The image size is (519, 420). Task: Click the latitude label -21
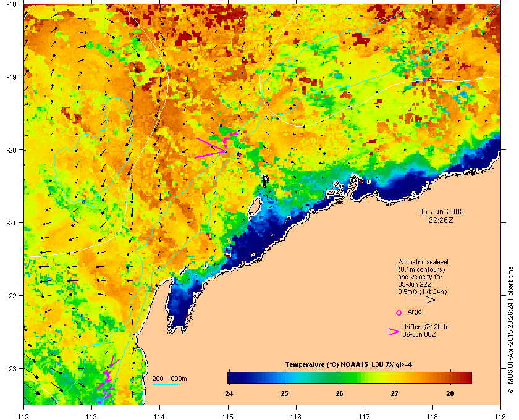(x=11, y=223)
